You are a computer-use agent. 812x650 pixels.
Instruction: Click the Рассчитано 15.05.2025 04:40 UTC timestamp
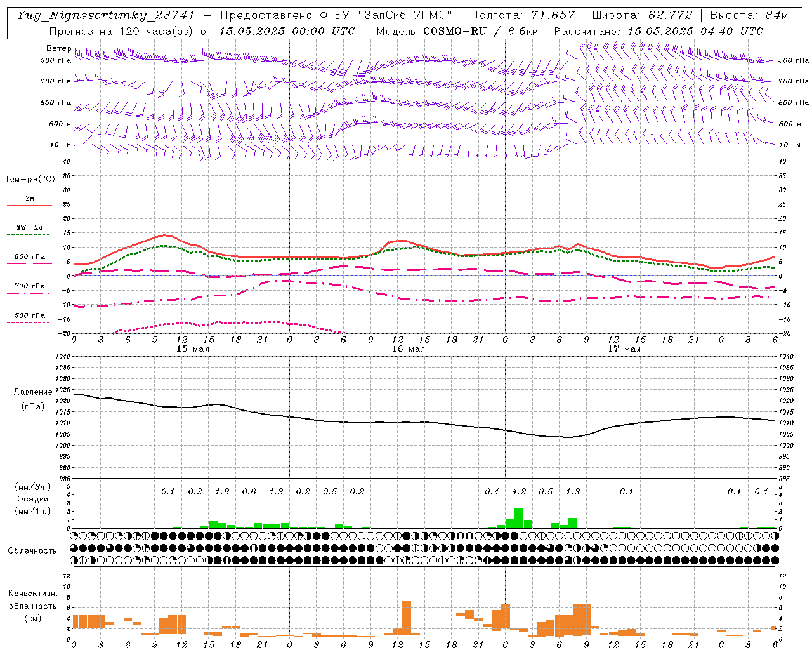tap(658, 31)
